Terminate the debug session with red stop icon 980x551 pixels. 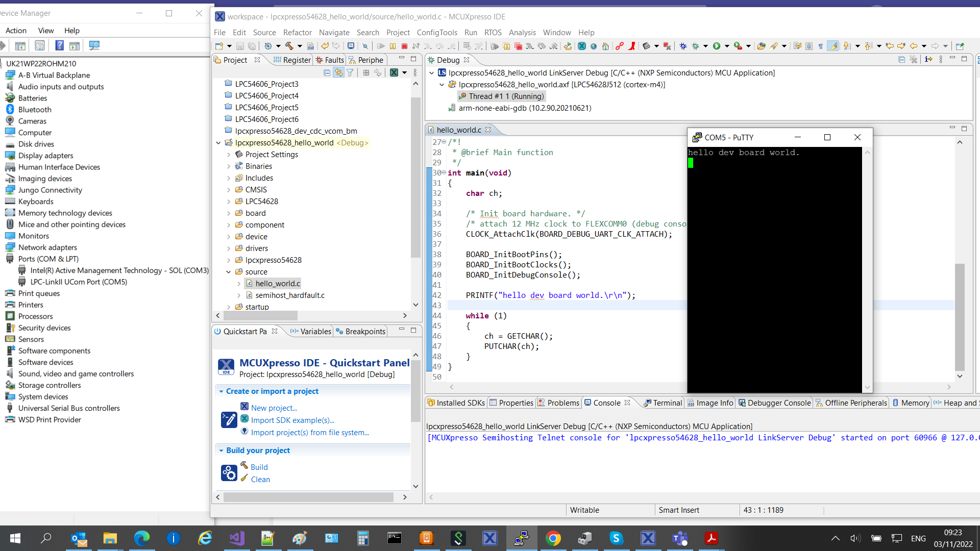(x=404, y=46)
